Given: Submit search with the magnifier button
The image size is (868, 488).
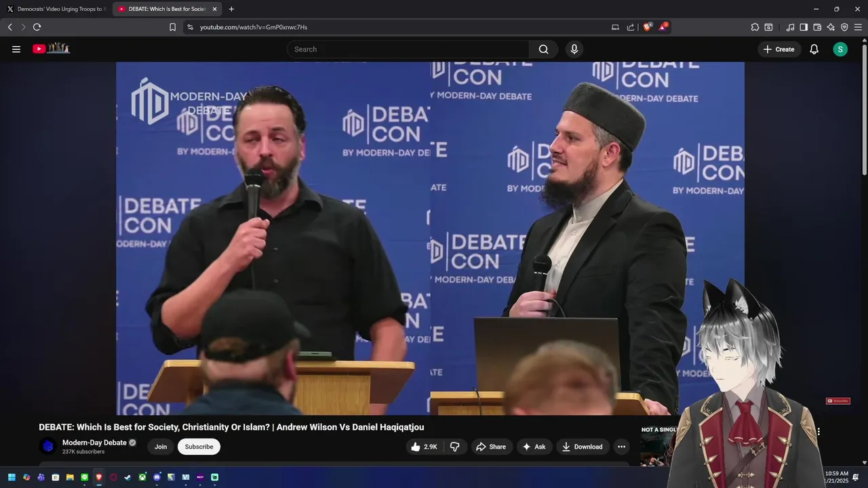Looking at the screenshot, I should click(x=543, y=49).
